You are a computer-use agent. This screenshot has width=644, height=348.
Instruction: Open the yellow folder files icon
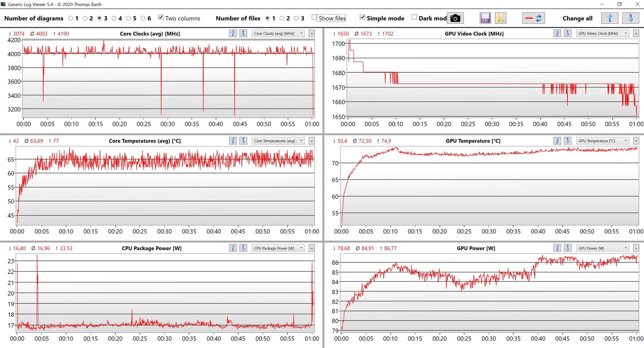tap(500, 18)
